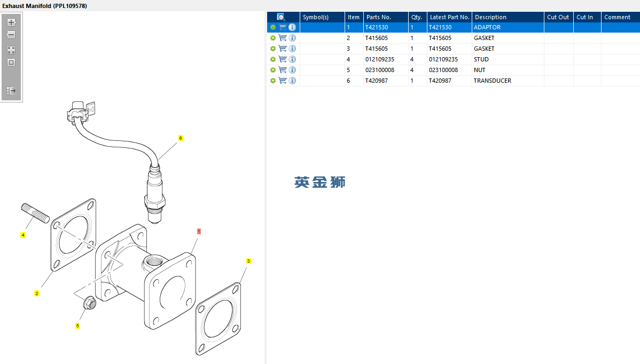Show info for item 3 GASKET
Screen dimensions: 640x364
tap(292, 49)
